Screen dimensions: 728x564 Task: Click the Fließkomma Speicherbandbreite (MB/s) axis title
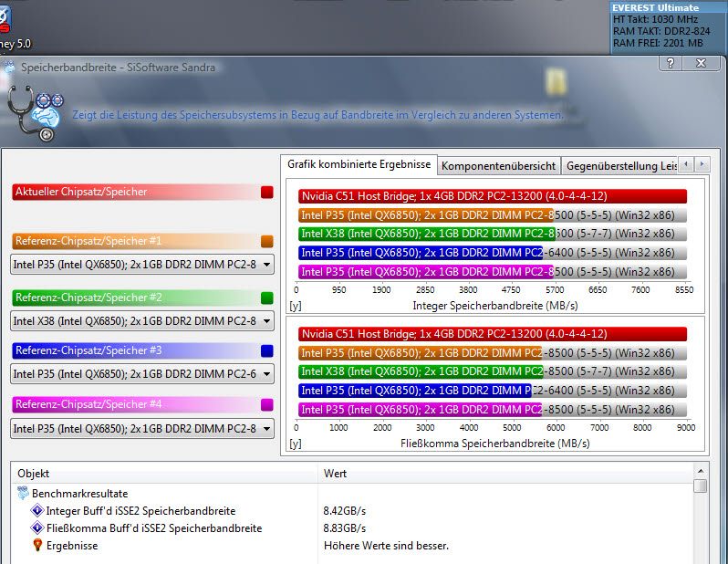point(495,444)
